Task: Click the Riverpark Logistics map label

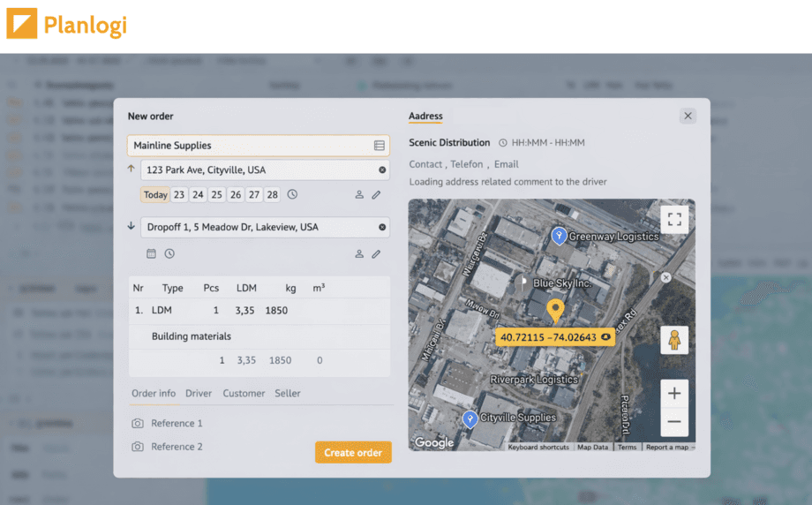Action: [534, 380]
